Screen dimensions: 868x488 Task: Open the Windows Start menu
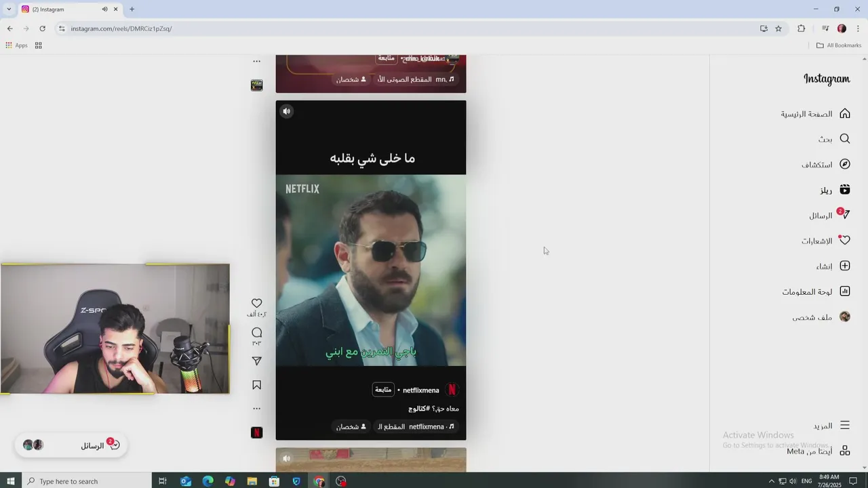[x=11, y=481]
